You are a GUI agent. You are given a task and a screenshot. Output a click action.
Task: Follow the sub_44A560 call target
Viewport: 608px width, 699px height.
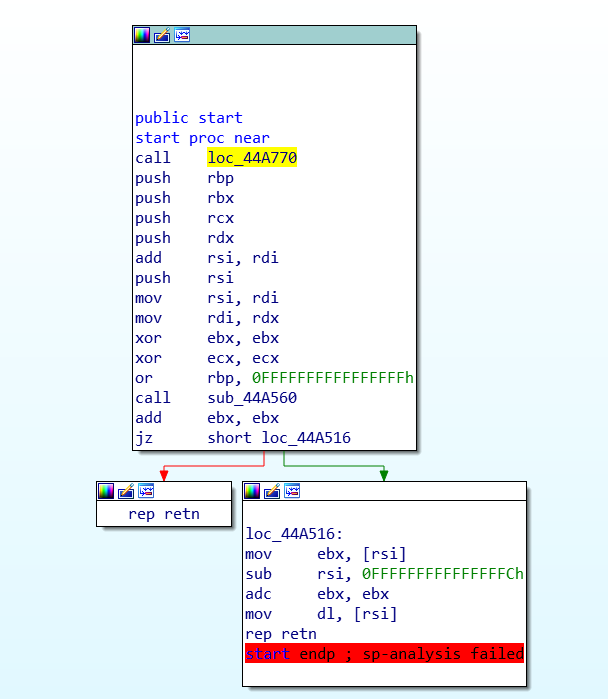(x=252, y=398)
